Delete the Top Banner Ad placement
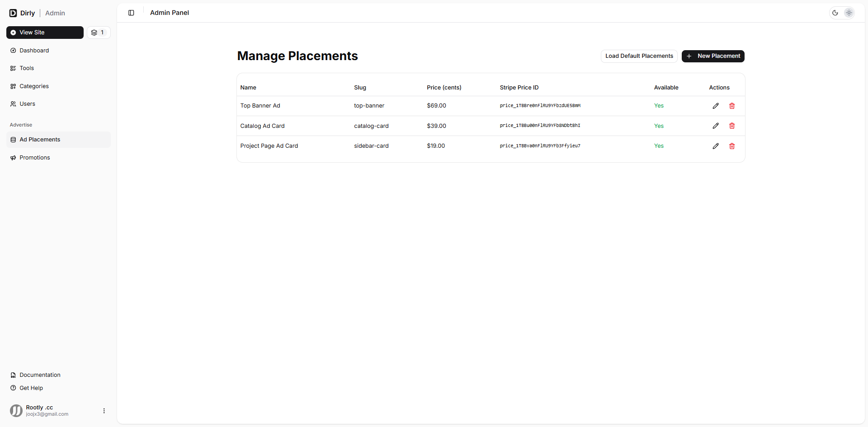The height and width of the screenshot is (427, 868). click(x=731, y=106)
